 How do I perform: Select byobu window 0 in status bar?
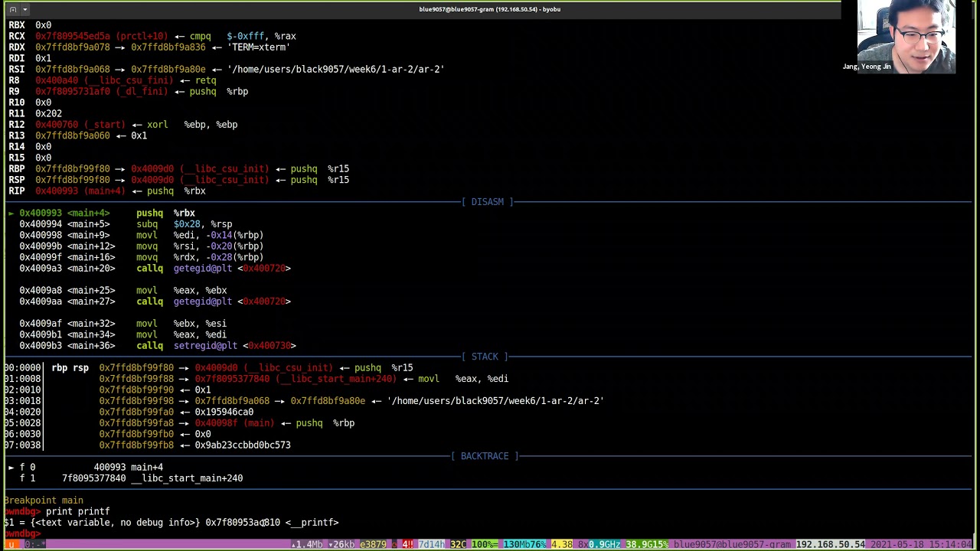point(34,544)
